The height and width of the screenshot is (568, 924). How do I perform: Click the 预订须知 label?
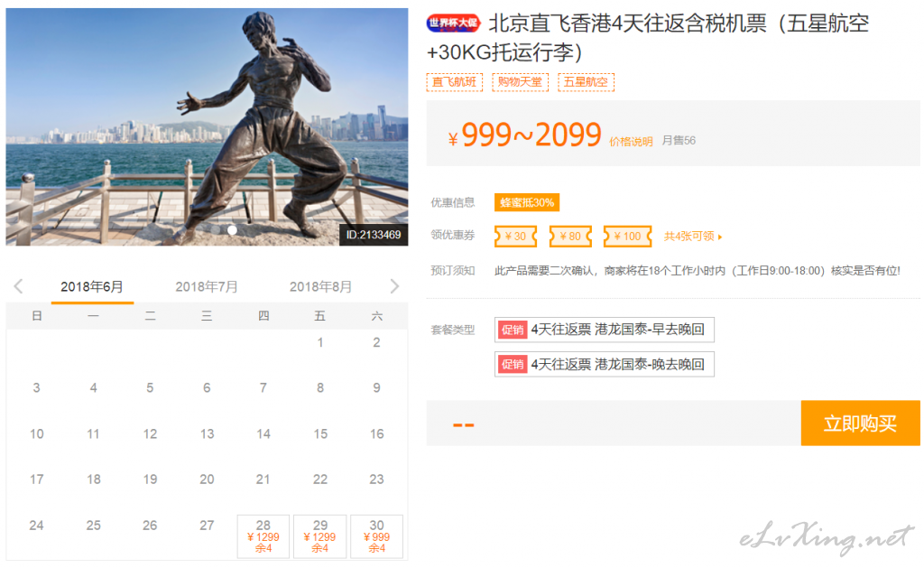pos(453,271)
